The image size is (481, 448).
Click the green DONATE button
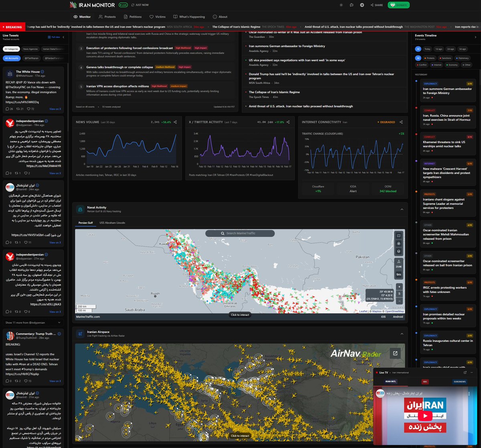tap(398, 5)
